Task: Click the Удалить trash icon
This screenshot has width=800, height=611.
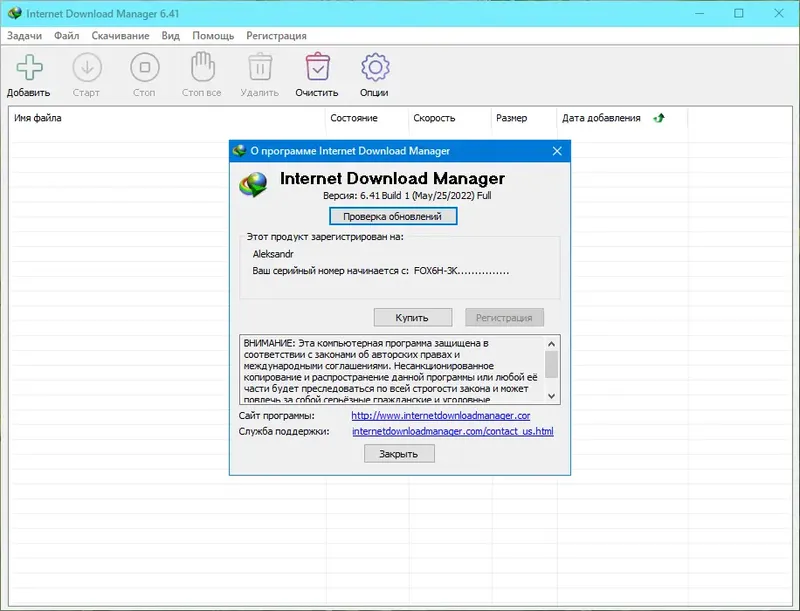Action: [x=260, y=67]
